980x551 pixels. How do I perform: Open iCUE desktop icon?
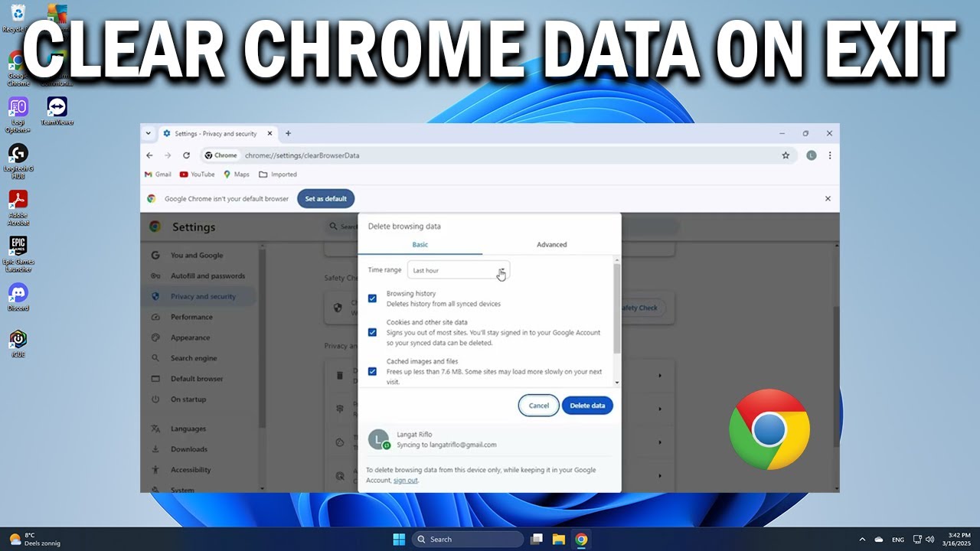[18, 344]
